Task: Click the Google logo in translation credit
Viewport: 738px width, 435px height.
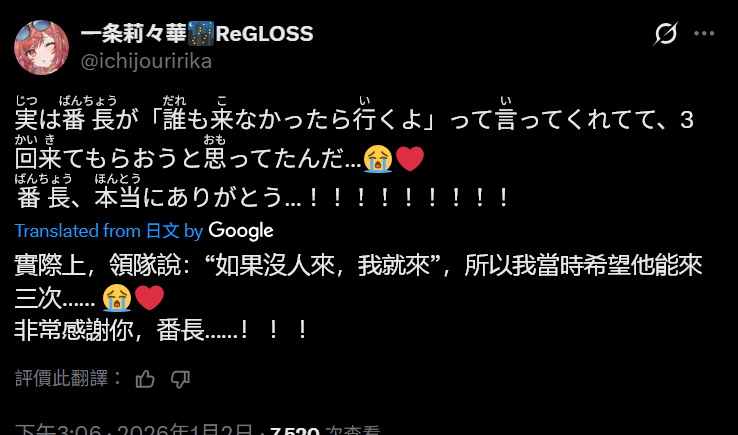Action: (x=241, y=231)
